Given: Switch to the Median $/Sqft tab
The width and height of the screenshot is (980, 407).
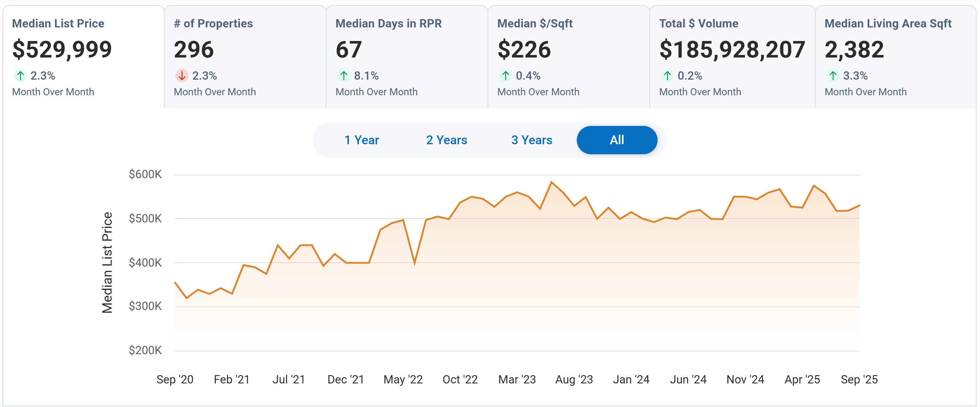Looking at the screenshot, I should (x=535, y=24).
